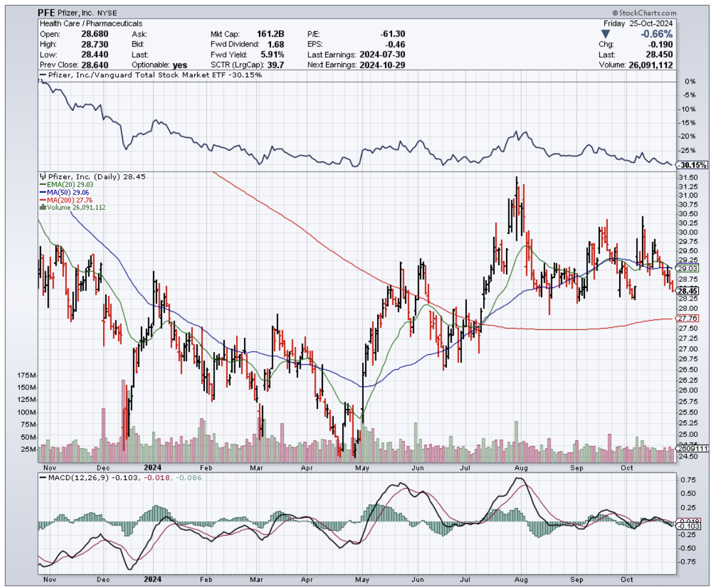Viewport: 712px width, 588px height.
Task: Click Health Care / Pharmaceuticals sector label
Action: pyautogui.click(x=91, y=23)
